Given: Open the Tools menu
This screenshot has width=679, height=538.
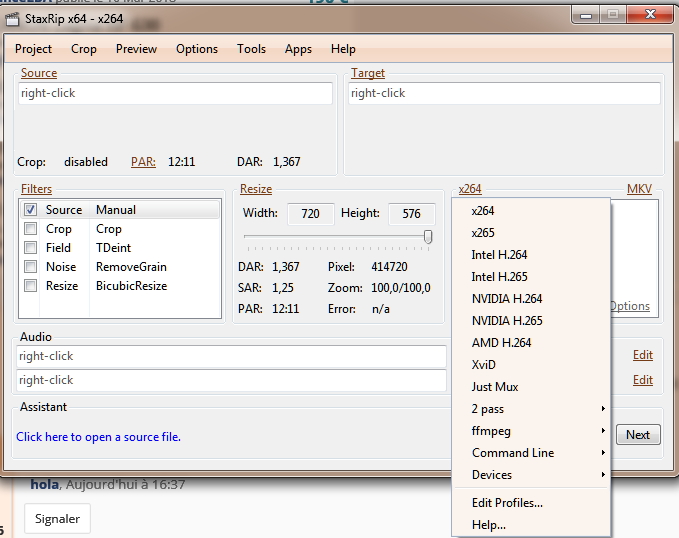Looking at the screenshot, I should 251,49.
